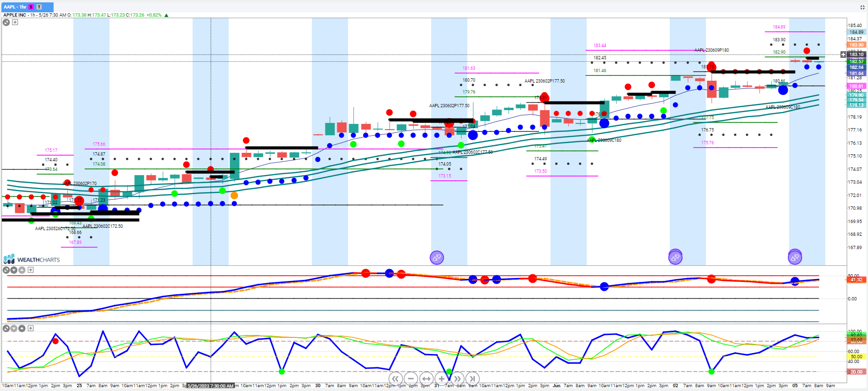Click the magenta 175.17 level label
The image size is (868, 391).
coord(51,150)
